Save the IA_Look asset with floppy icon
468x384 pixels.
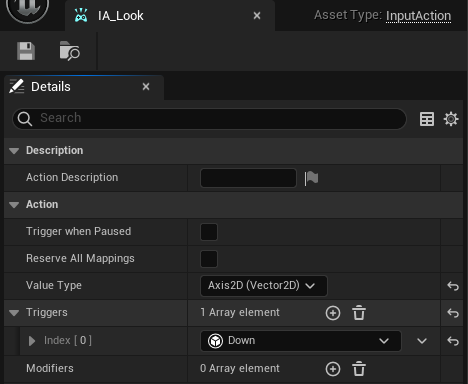[x=26, y=51]
